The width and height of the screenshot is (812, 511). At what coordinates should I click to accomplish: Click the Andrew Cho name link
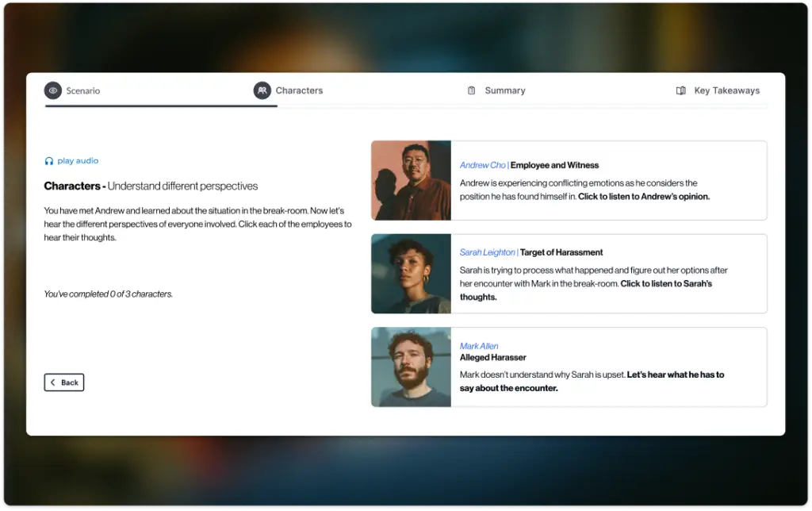click(482, 165)
